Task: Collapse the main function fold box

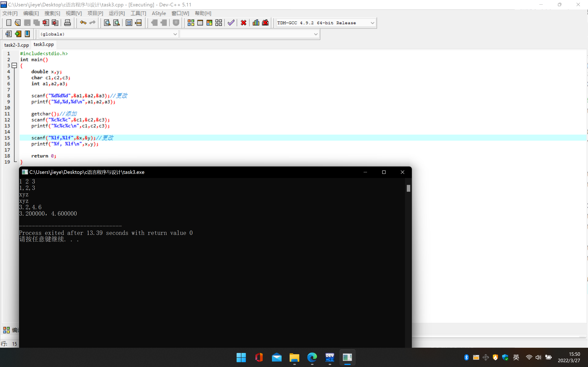Action: pyautogui.click(x=14, y=66)
